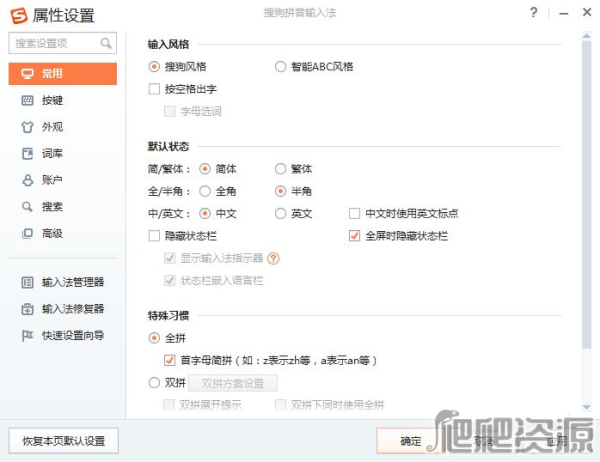
Task: Click the Sogou logo icon
Action: coord(19,16)
